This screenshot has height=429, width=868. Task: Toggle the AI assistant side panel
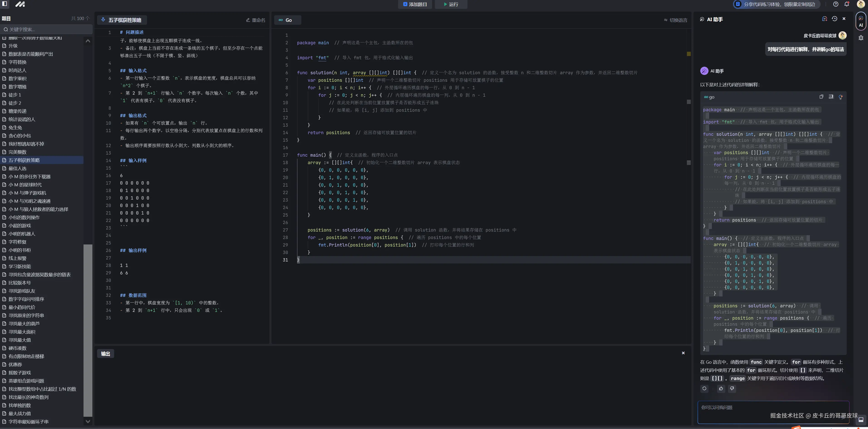point(861,21)
